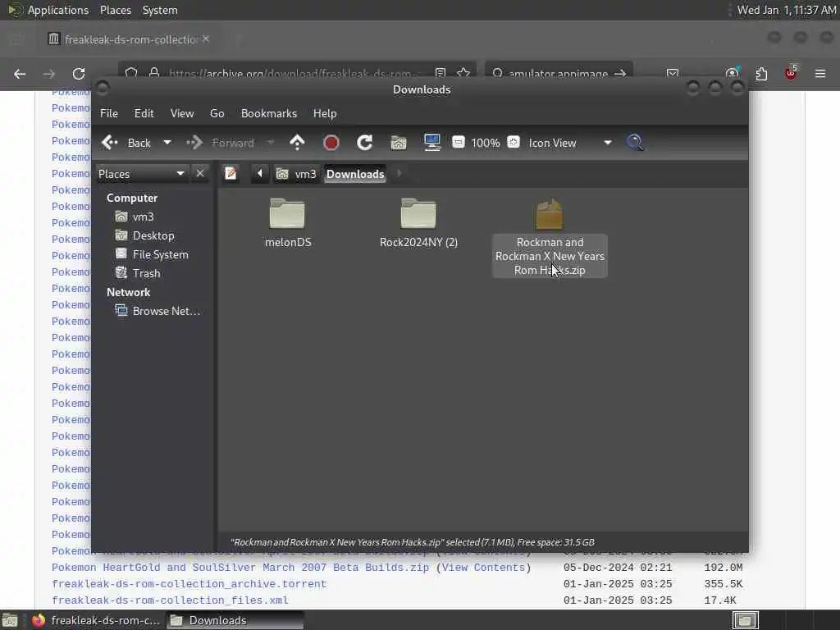Image resolution: width=840 pixels, height=630 pixels.
Task: Open the View menu
Action: point(182,113)
